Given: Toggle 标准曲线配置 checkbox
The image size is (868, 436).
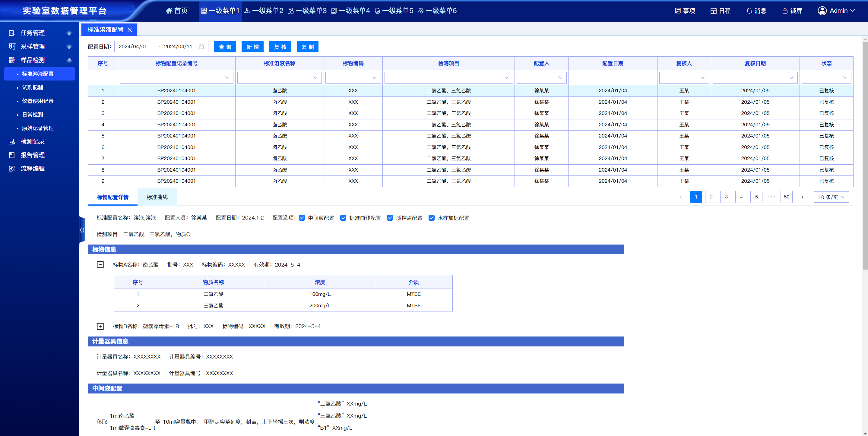Looking at the screenshot, I should [x=343, y=218].
